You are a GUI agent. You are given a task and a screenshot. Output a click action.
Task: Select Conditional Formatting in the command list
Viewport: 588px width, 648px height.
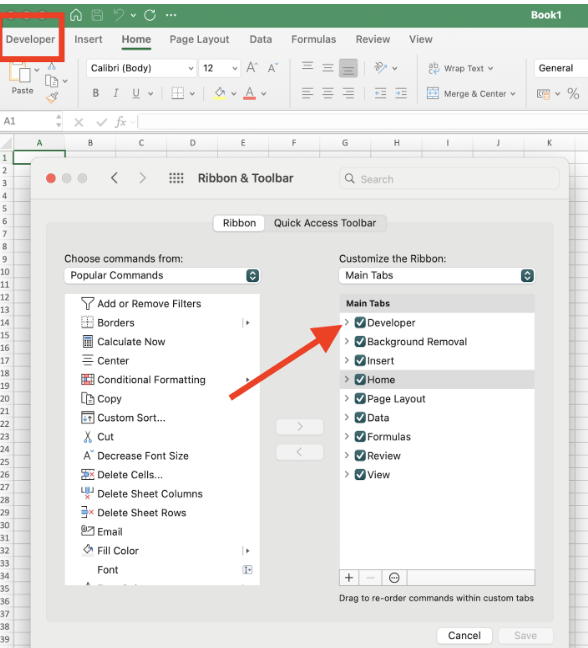point(151,379)
